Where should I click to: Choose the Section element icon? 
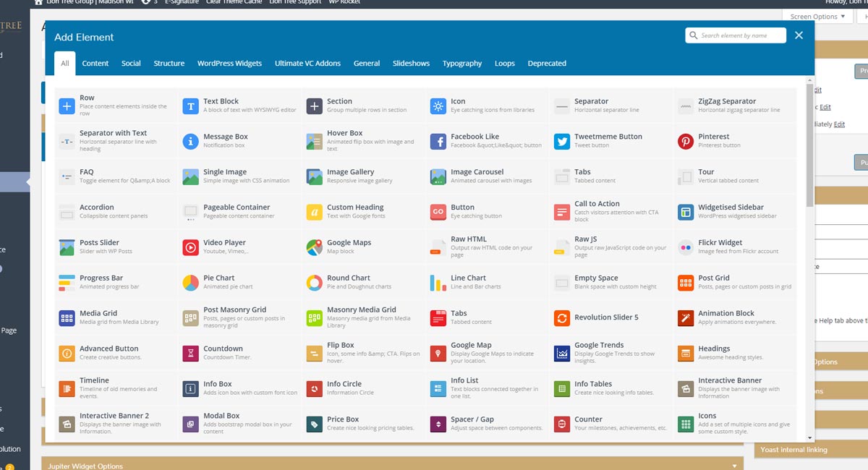click(314, 106)
